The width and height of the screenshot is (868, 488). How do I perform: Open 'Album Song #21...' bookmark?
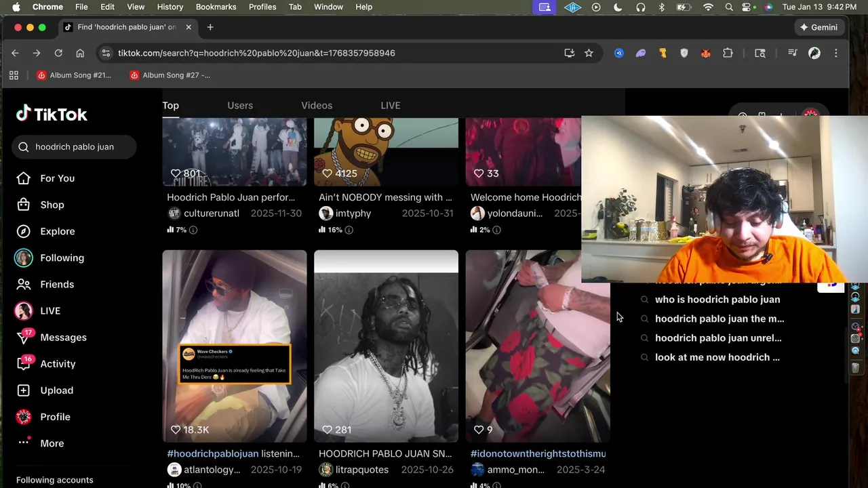pos(74,75)
